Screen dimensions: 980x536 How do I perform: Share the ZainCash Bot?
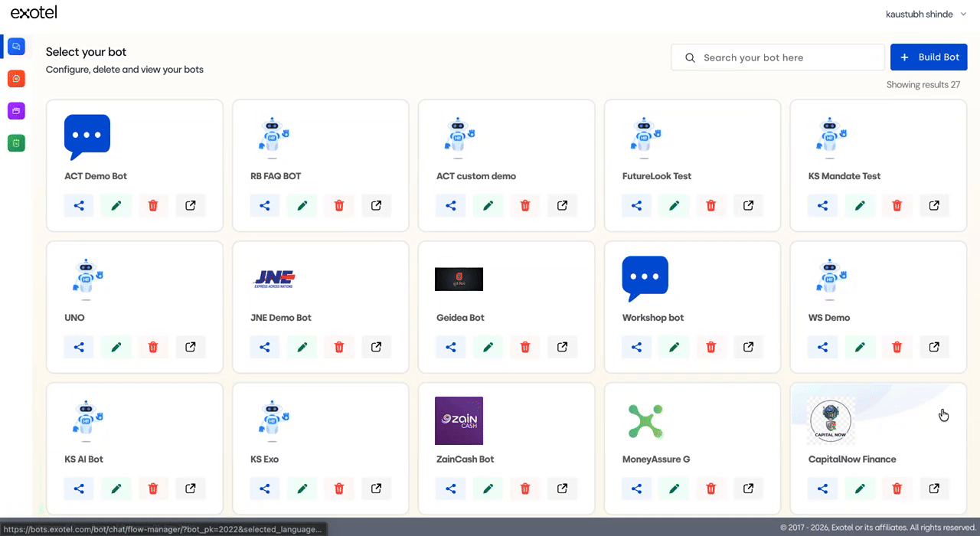click(451, 489)
